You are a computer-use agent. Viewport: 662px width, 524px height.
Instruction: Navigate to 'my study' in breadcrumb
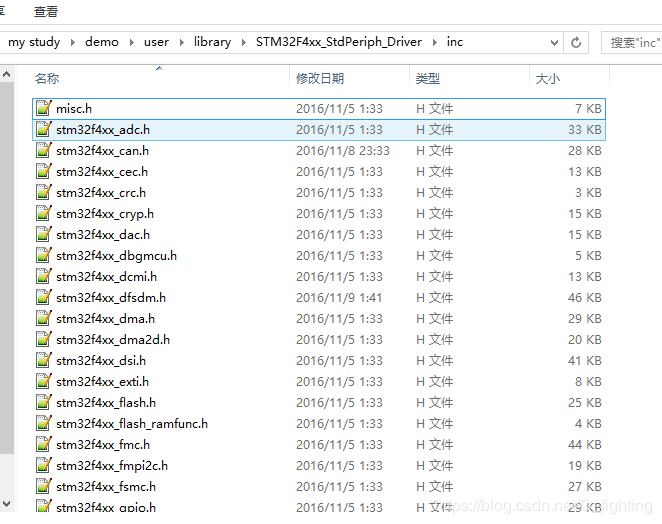click(34, 42)
